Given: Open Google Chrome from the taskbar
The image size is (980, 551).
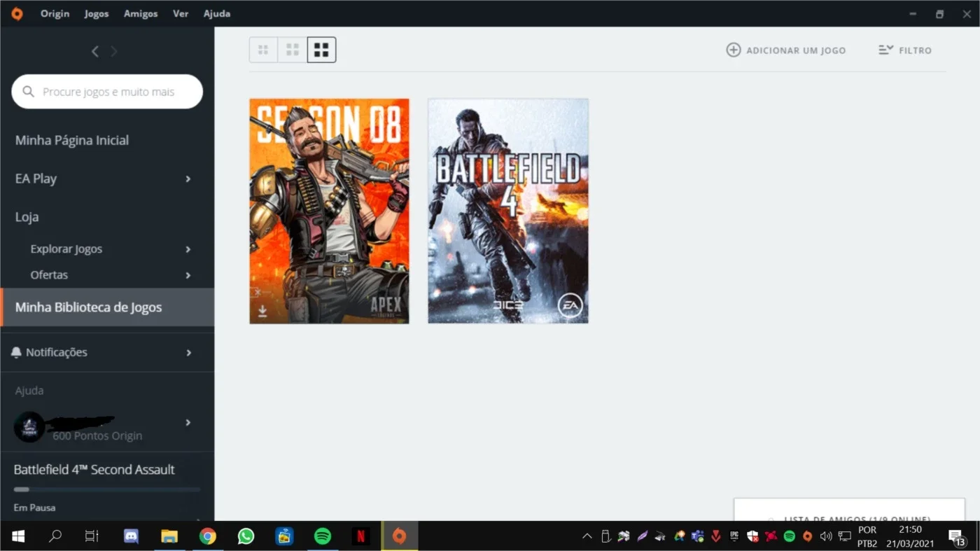Looking at the screenshot, I should pos(208,536).
